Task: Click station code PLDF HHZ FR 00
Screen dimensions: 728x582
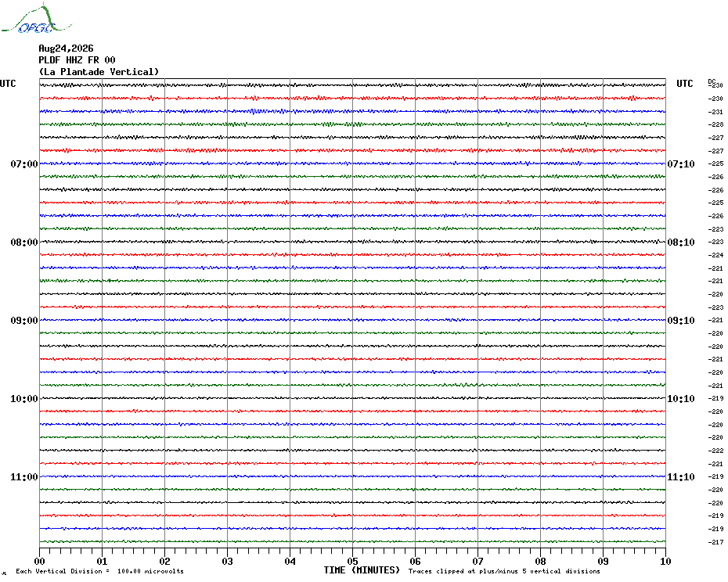Action: click(x=77, y=60)
